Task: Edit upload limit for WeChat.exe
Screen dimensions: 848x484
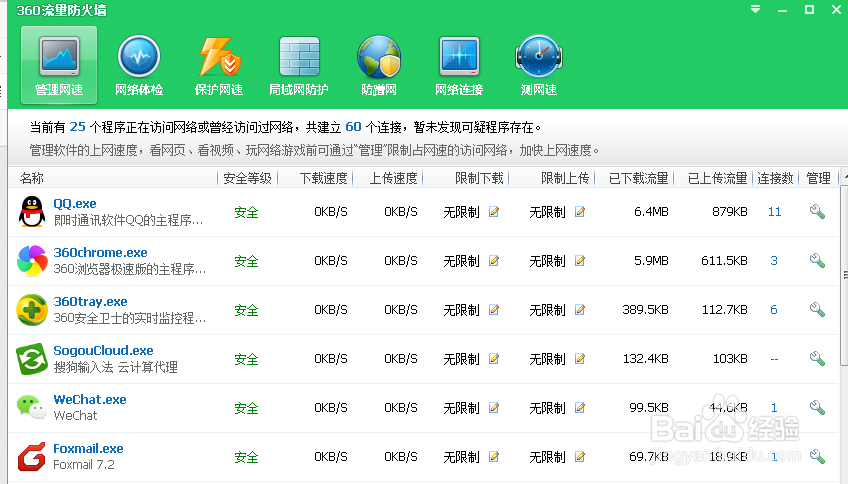Action: [x=580, y=408]
